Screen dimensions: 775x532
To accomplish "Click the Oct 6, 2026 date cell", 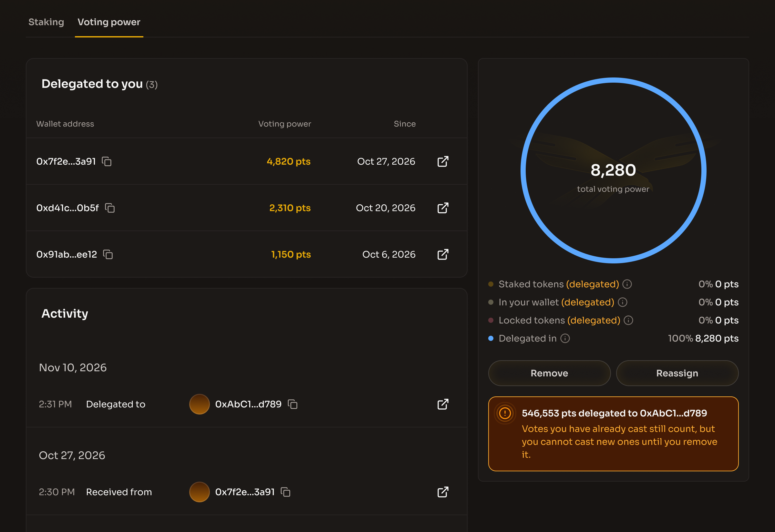I will [x=389, y=255].
